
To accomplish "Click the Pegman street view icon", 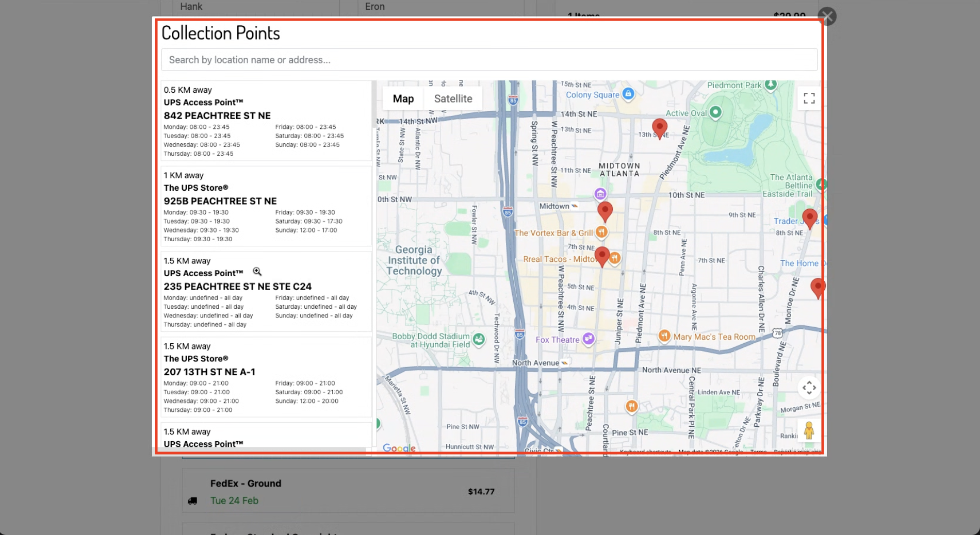I will [x=809, y=429].
